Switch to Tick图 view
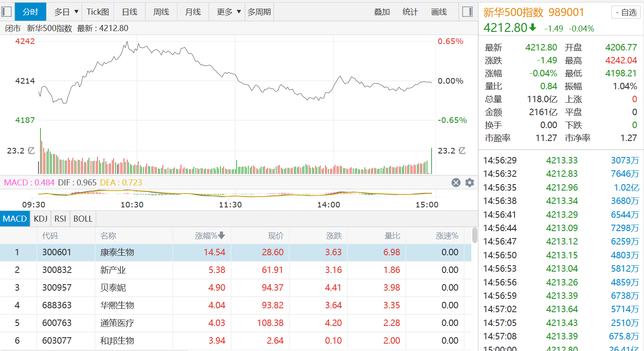 tap(98, 12)
